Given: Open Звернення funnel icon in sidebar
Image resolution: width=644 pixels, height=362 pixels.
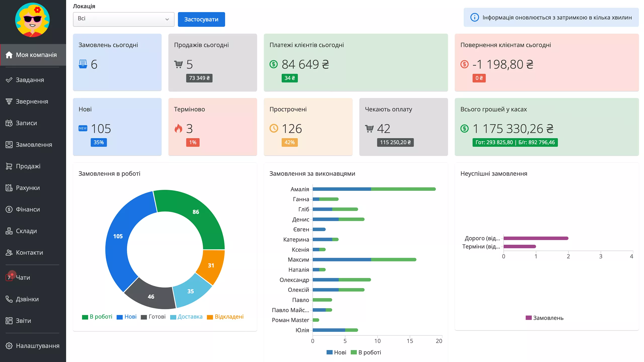Looking at the screenshot, I should click(x=9, y=102).
